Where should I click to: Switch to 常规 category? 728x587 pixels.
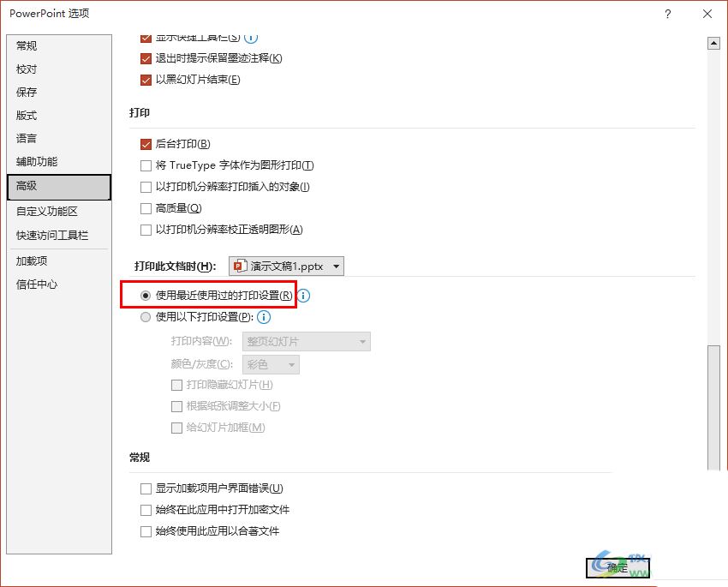coord(27,45)
